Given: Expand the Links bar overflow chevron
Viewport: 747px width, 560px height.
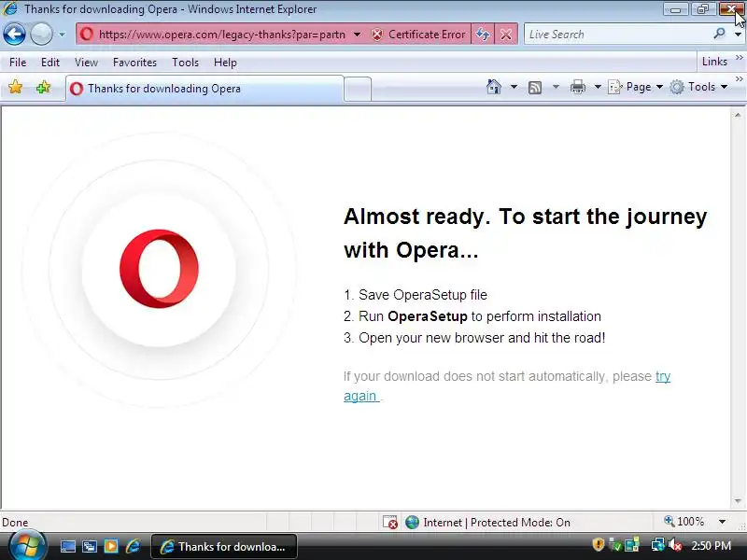Looking at the screenshot, I should (x=739, y=58).
